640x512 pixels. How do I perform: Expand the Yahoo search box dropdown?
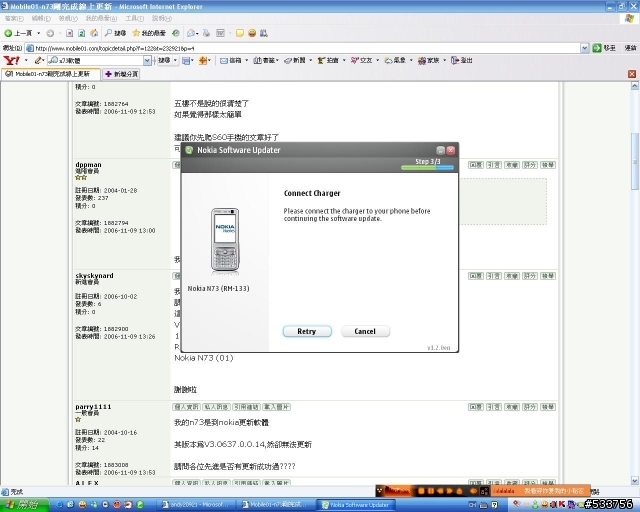pos(147,60)
